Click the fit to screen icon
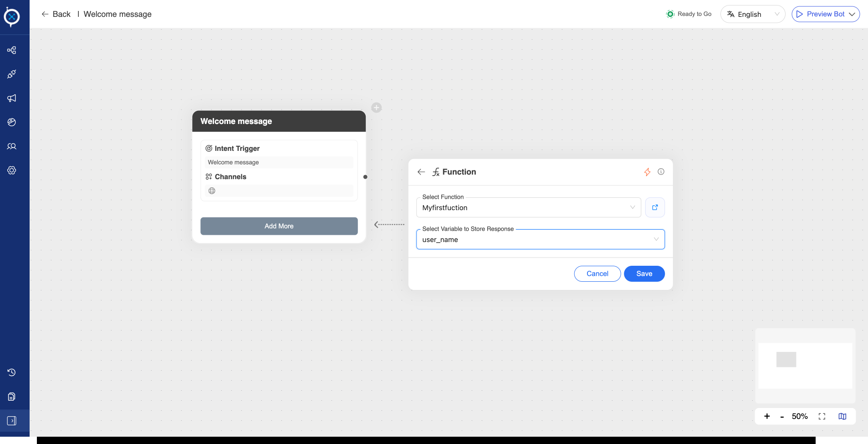This screenshot has width=868, height=444. (822, 416)
